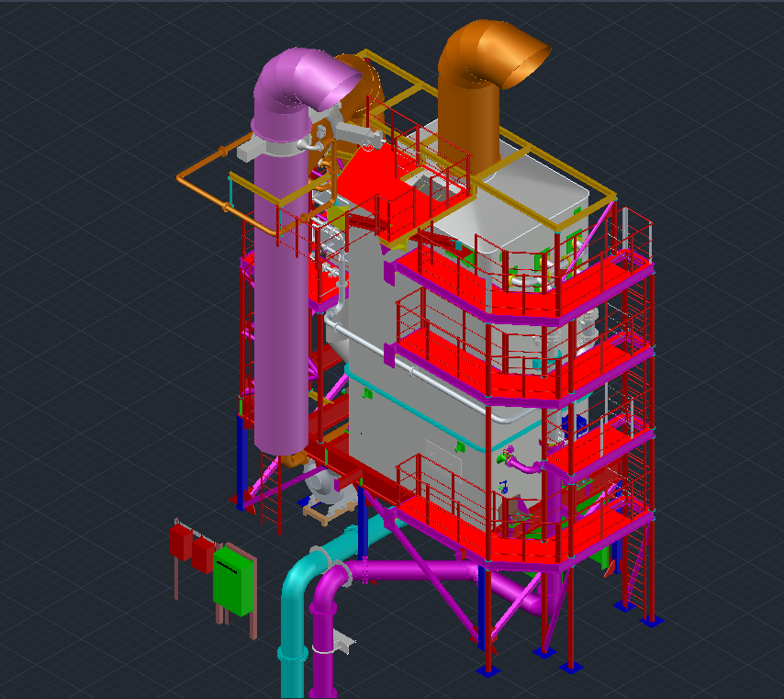
Task: Click the blue base plate at far right
Action: click(651, 621)
